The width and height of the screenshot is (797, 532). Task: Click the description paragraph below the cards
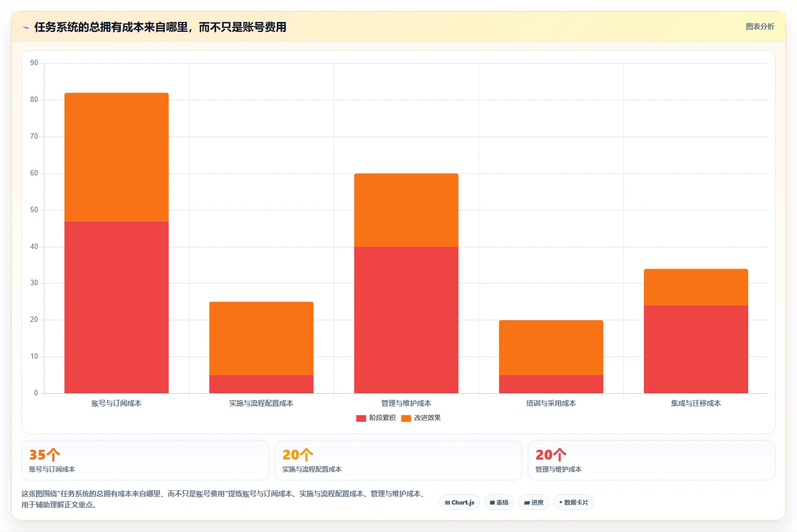pos(223,499)
